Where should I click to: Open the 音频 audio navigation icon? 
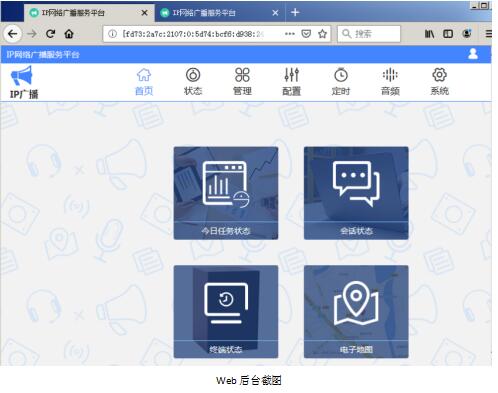pyautogui.click(x=390, y=75)
